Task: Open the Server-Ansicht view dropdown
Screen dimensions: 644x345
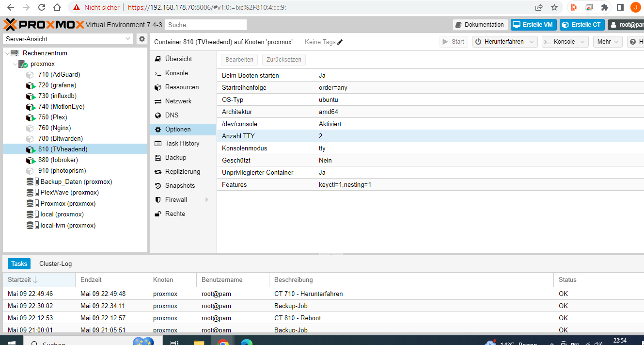Action: point(128,39)
